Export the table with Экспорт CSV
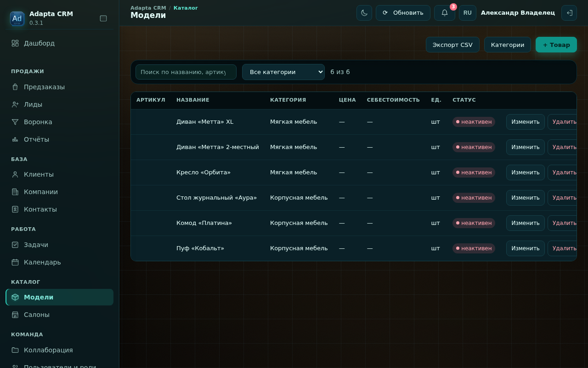 [x=452, y=45]
